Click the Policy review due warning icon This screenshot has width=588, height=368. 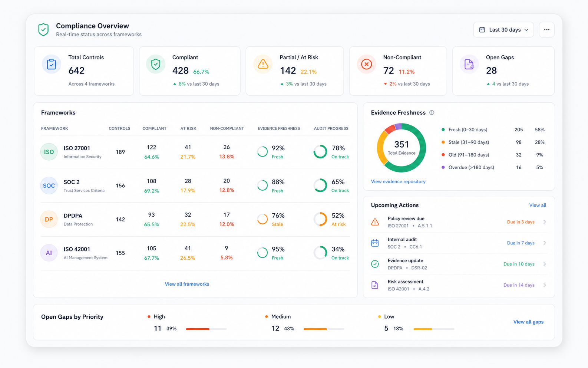point(375,222)
